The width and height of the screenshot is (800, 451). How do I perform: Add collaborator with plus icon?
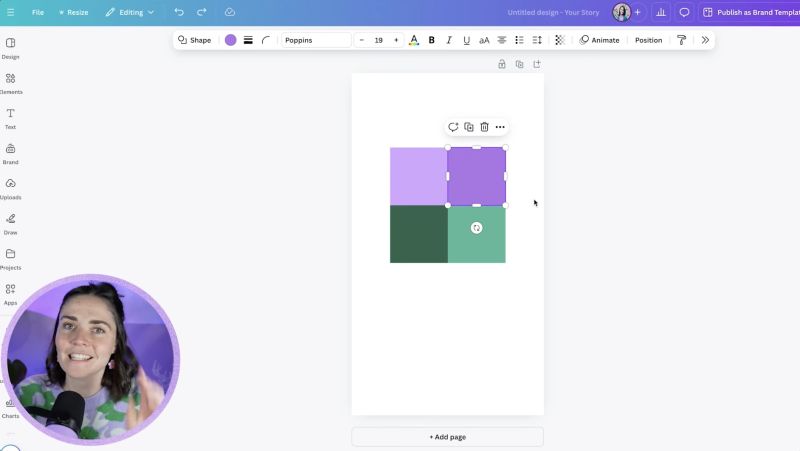pyautogui.click(x=637, y=12)
